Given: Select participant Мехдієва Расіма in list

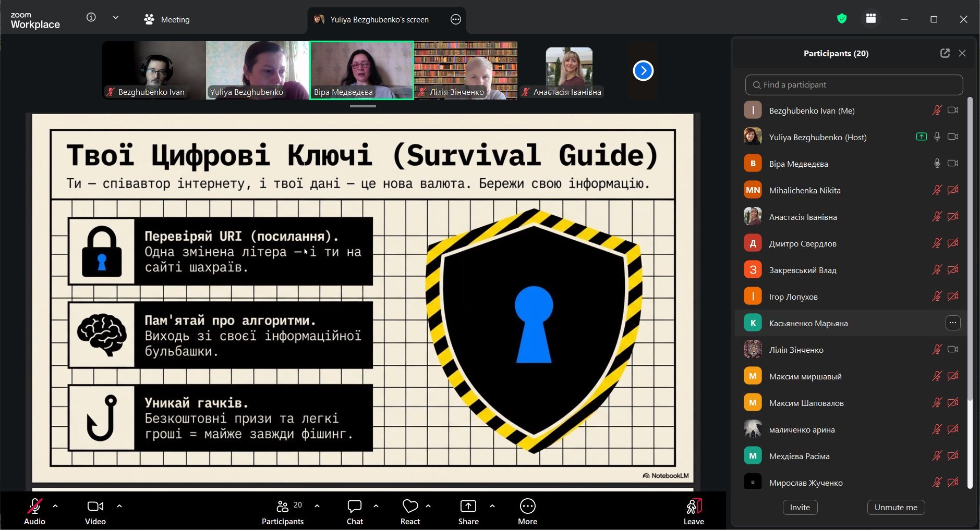Looking at the screenshot, I should click(850, 456).
